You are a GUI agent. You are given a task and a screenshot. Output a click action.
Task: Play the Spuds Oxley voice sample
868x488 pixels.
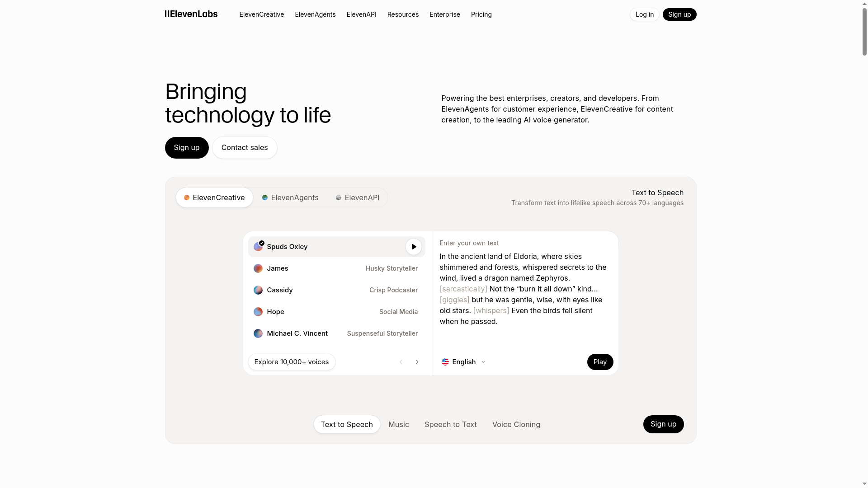pos(414,247)
